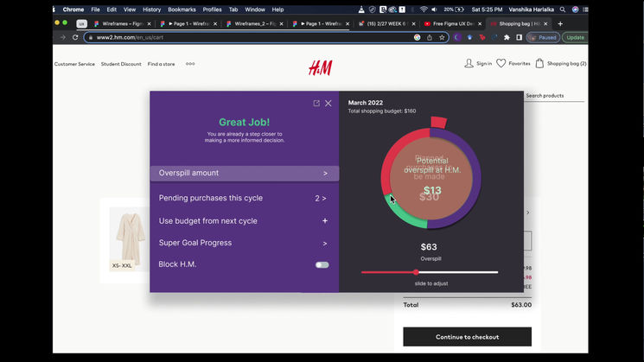This screenshot has height=362, width=644.
Task: Open Customer Service link
Action: click(74, 64)
